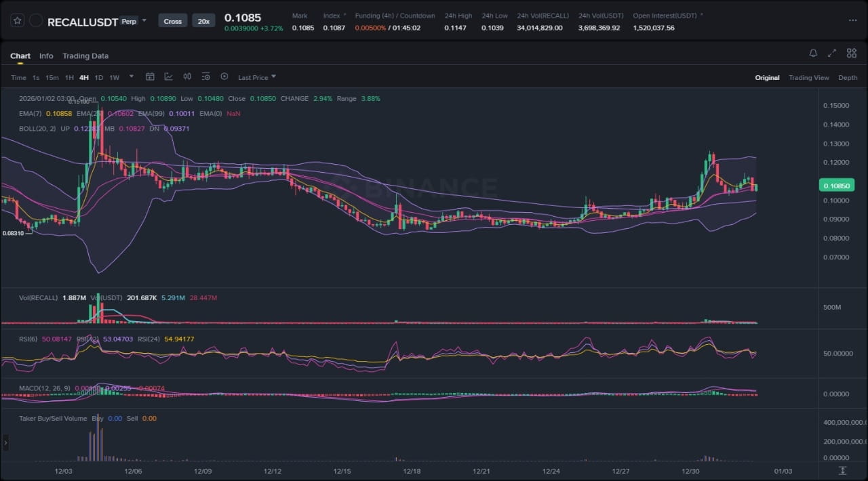Click the scale reset icon at bottom right
Image resolution: width=868 pixels, height=481 pixels.
pyautogui.click(x=842, y=470)
